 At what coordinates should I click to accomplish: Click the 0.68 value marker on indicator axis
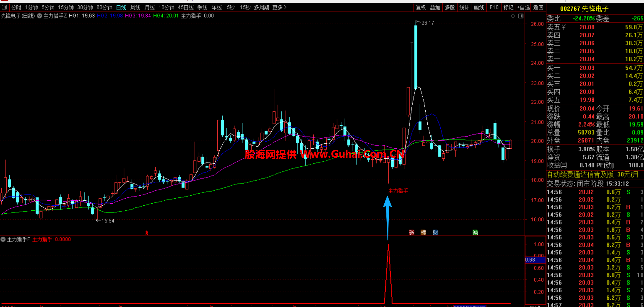[530, 260]
